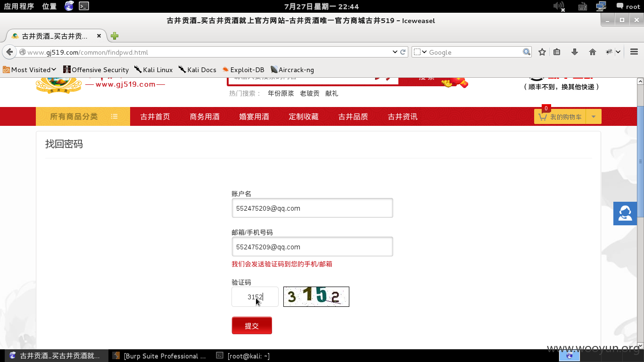This screenshot has height=362, width=644.
Task: Open 商务用酒 nav item
Action: pos(205,116)
